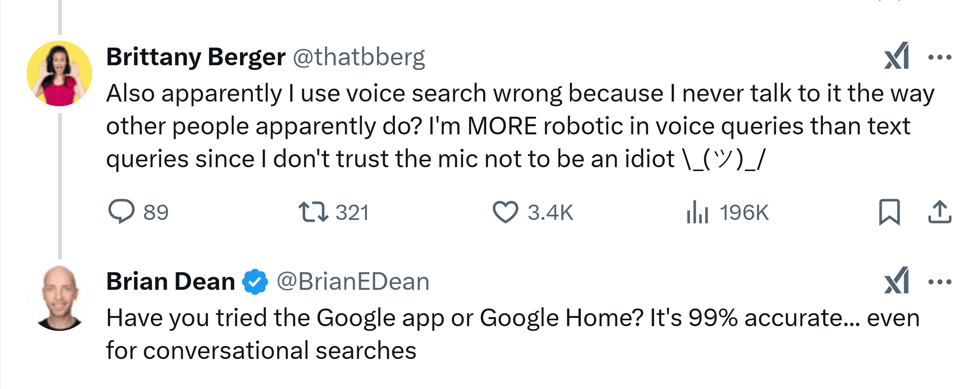Select the 89 replies count
The height and width of the screenshot is (389, 980).
pos(156,213)
